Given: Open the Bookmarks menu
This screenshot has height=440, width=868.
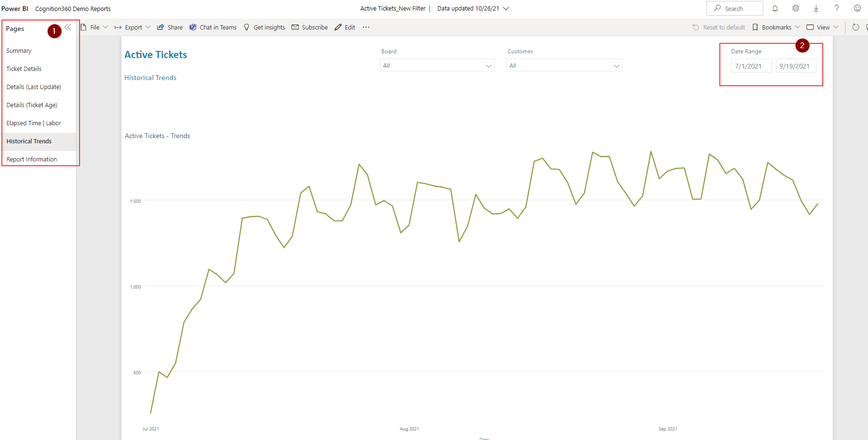Looking at the screenshot, I should click(x=775, y=27).
